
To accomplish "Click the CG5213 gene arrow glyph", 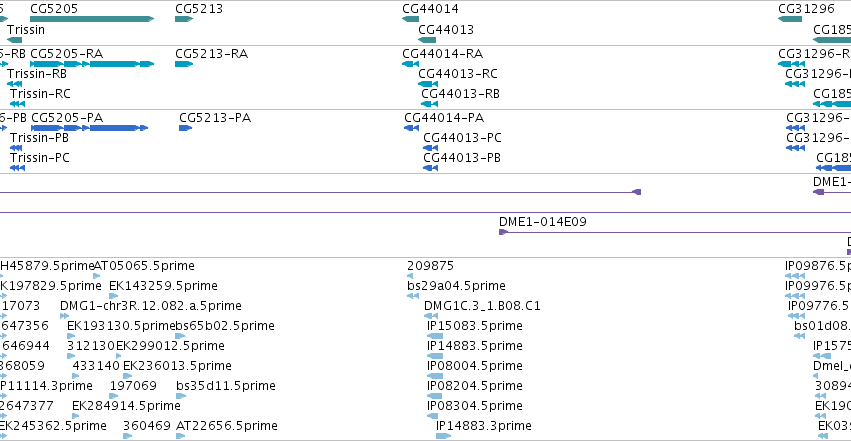I will pyautogui.click(x=184, y=19).
